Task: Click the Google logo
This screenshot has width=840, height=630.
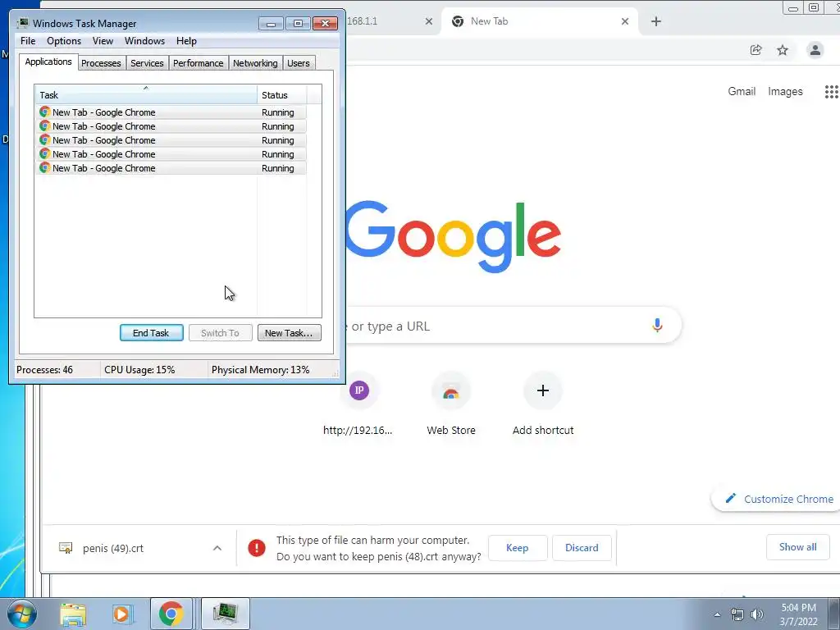Action: tap(453, 235)
